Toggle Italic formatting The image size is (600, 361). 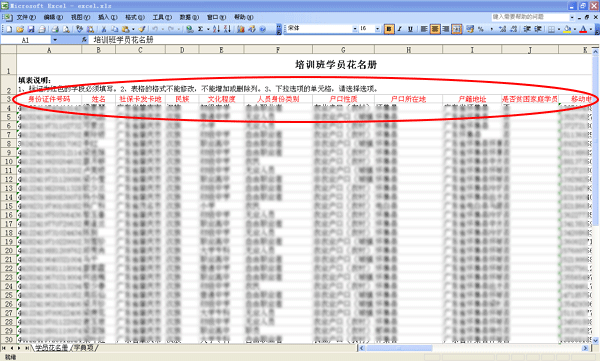[x=399, y=29]
